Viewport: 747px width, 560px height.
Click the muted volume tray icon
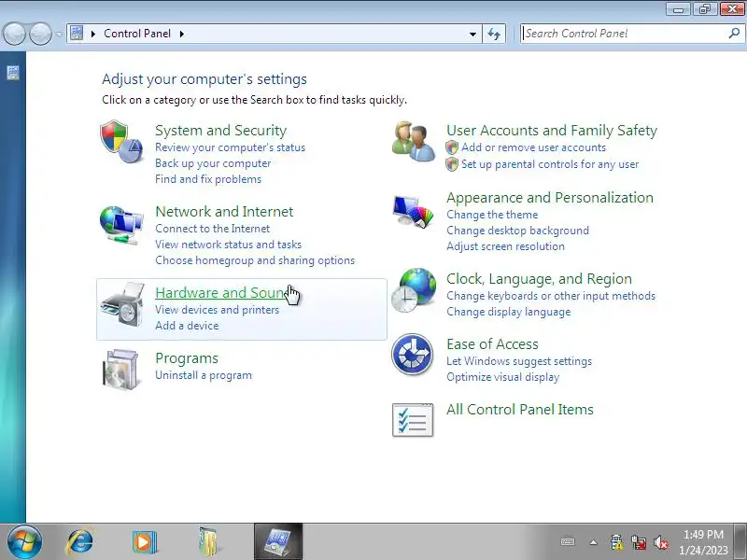[x=661, y=542]
